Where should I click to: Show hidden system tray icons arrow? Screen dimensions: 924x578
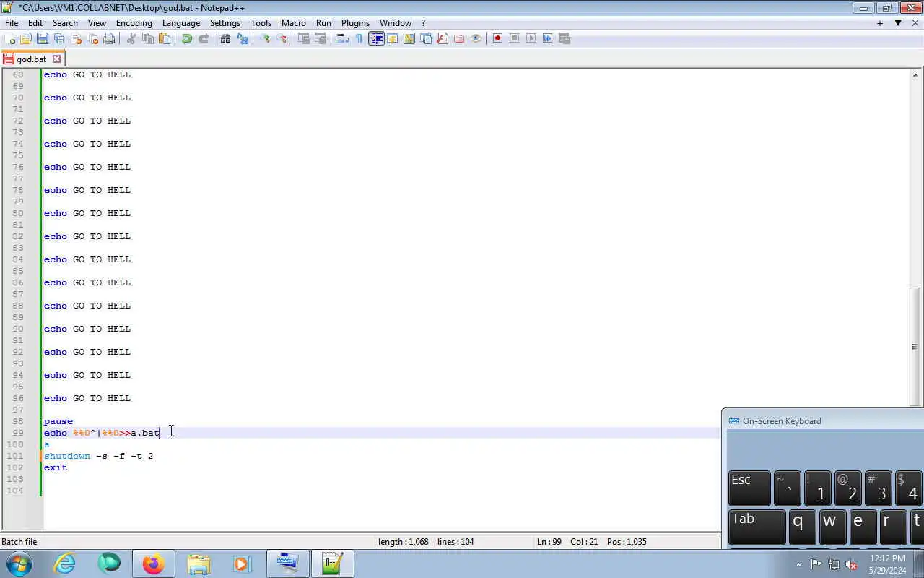tap(798, 564)
